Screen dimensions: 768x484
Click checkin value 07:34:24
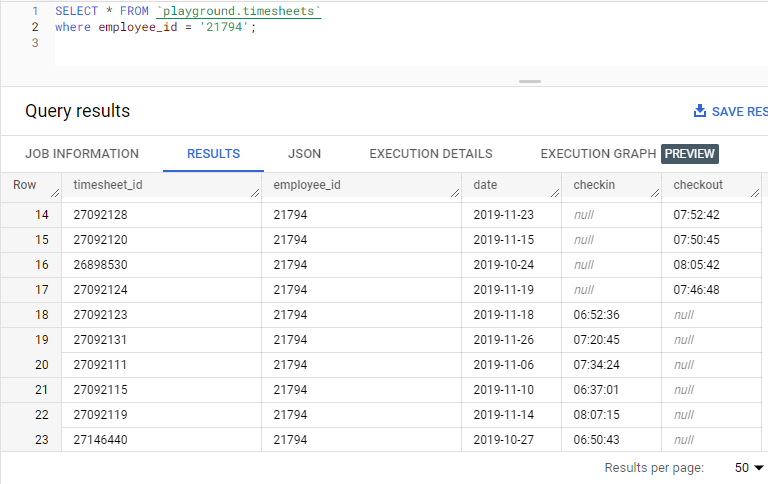coord(597,364)
